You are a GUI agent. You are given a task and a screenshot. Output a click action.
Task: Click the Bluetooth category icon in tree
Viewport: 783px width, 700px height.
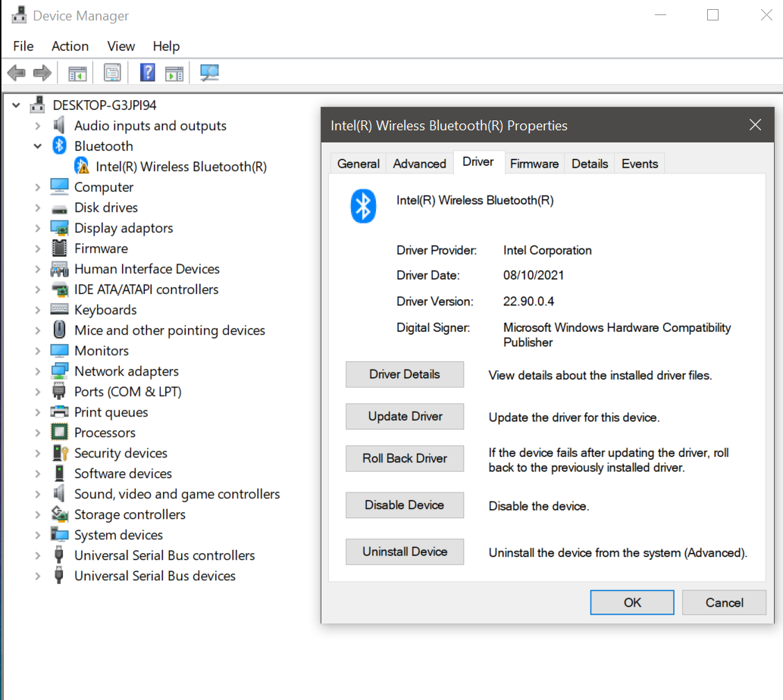tap(59, 145)
